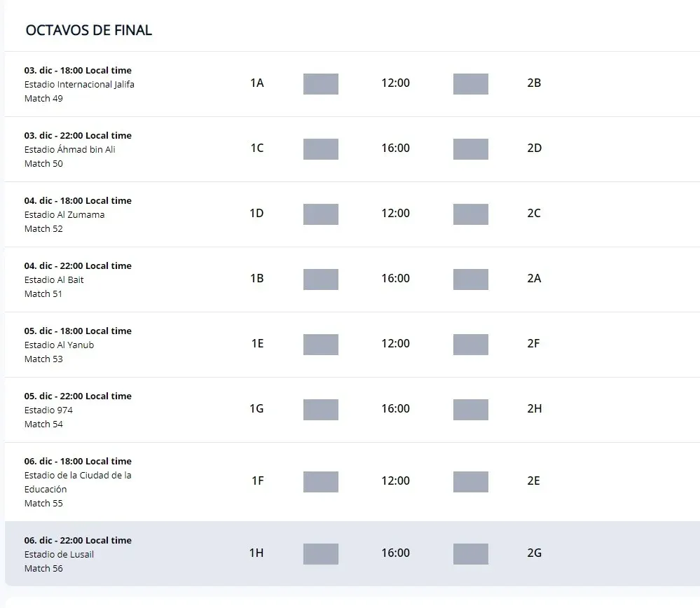Click the flag placeholder beside team 2B
Viewport: 700px width, 608px height.
(x=471, y=84)
